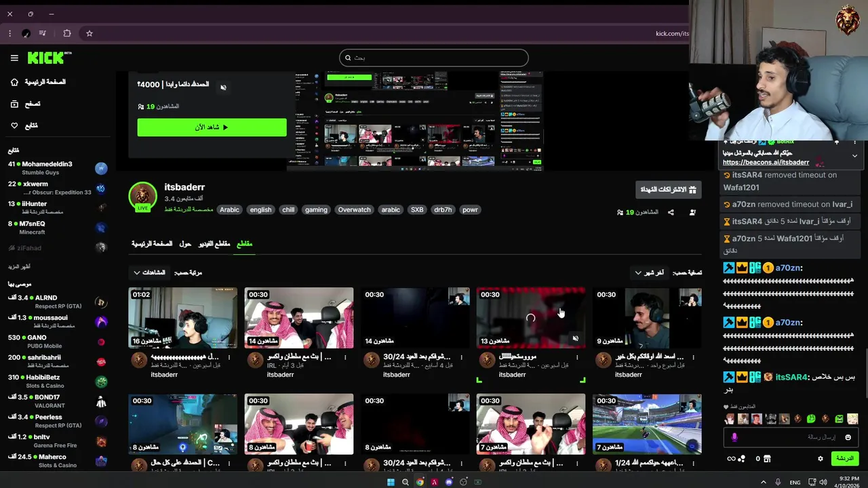This screenshot has width=868, height=488.
Task: Click the green Chat send button
Action: [x=845, y=459]
